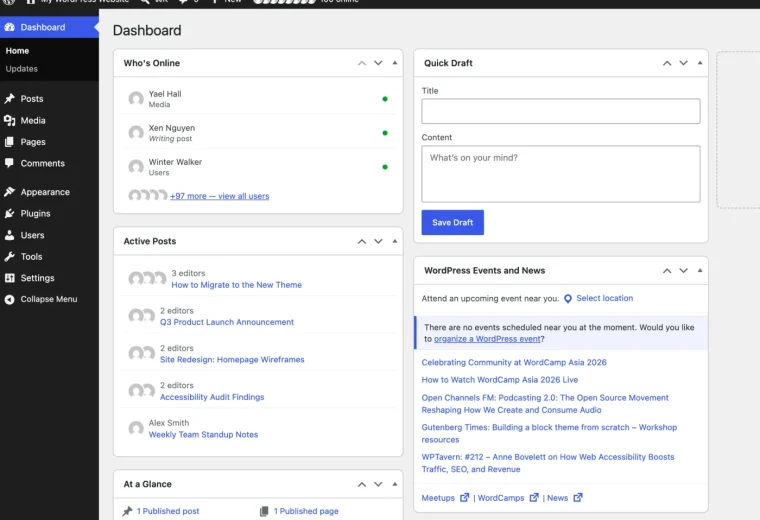760x520 pixels.
Task: Collapse WordPress Events and News panel
Action: coord(700,270)
